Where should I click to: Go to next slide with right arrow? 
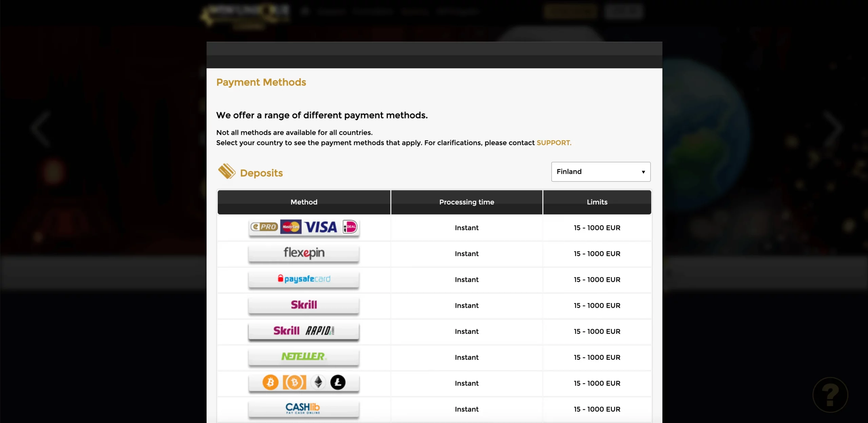(x=833, y=129)
